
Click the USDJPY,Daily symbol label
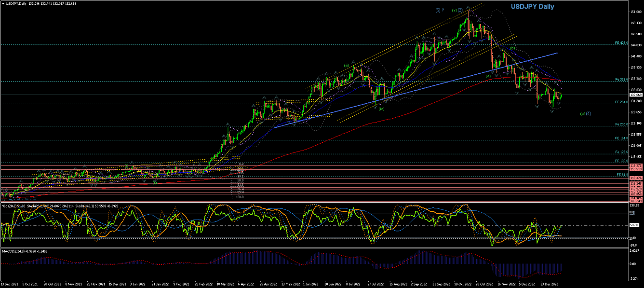coord(16,4)
